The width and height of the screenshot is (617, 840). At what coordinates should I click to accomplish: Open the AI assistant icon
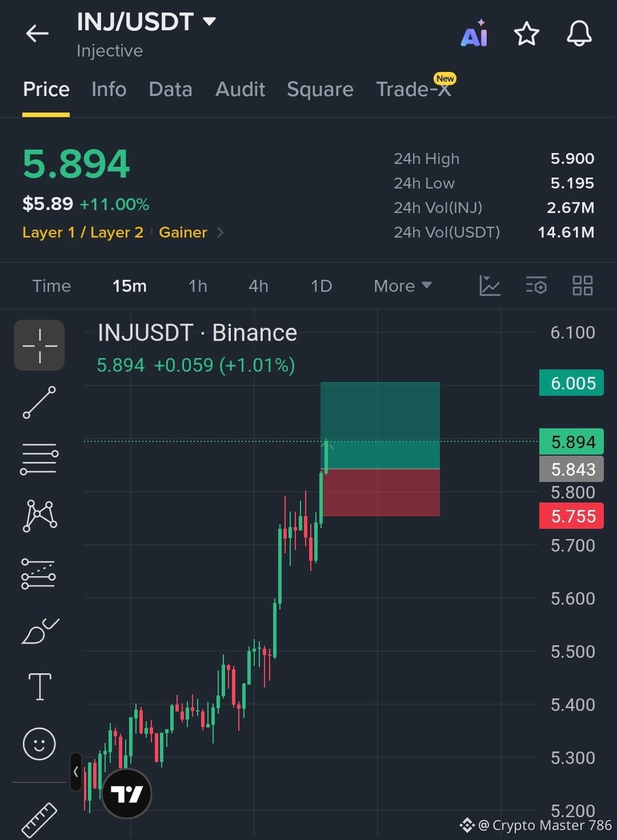pos(475,34)
